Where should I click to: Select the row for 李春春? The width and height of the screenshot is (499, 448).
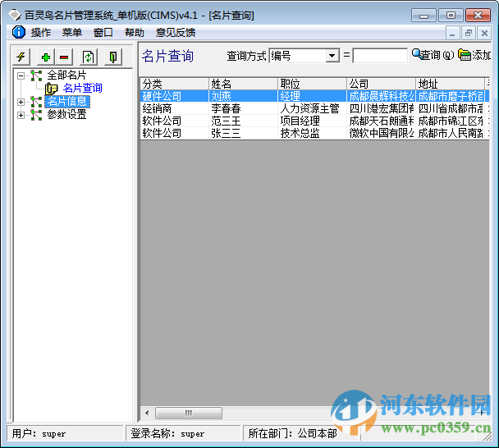click(x=314, y=108)
